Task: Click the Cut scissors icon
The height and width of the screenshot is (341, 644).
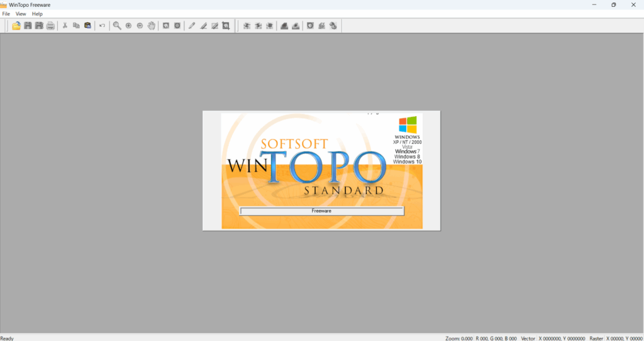Action: point(65,26)
